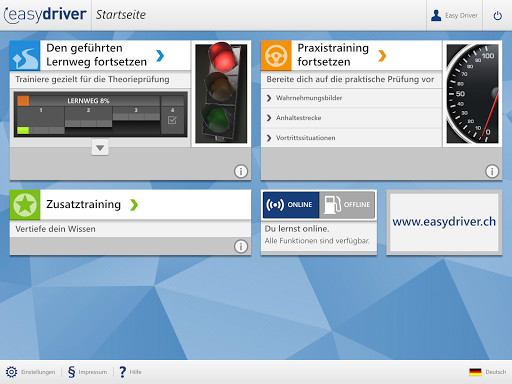Image resolution: width=512 pixels, height=384 pixels.
Task: Click the power logout icon
Action: [497, 16]
